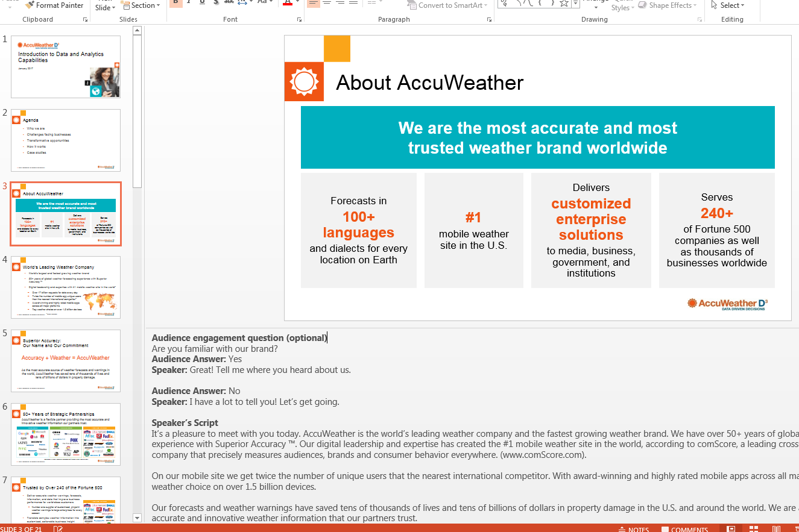Pick the left brace shape in gallery
Viewport: 799px width, 532px height.
538,3
